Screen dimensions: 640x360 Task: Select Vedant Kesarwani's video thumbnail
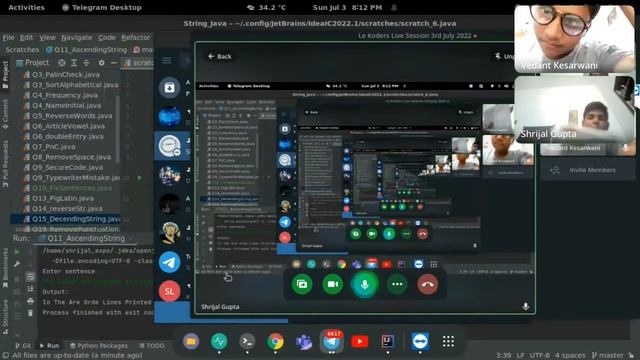pyautogui.click(x=575, y=39)
